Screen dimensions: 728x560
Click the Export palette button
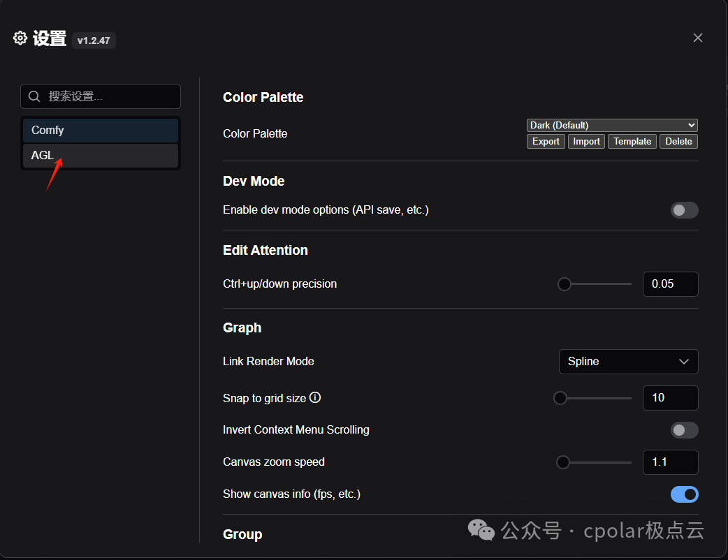point(546,141)
